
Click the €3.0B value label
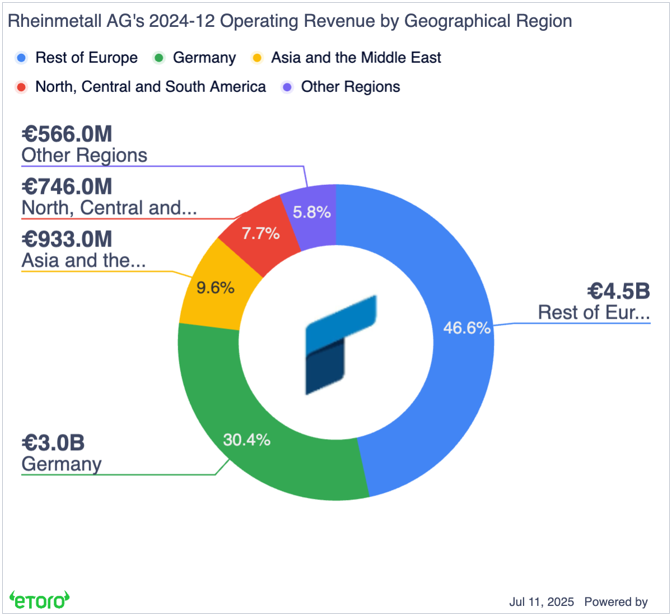coord(53,443)
